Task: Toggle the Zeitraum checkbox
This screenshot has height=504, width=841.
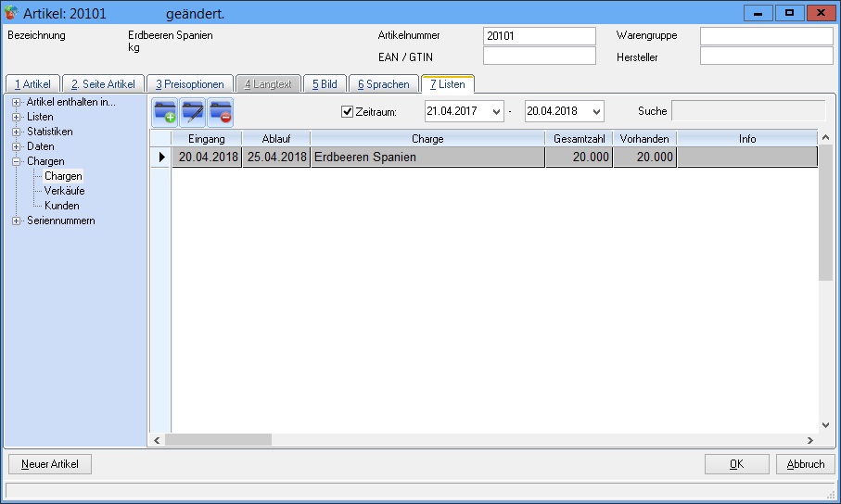Action: pyautogui.click(x=348, y=112)
